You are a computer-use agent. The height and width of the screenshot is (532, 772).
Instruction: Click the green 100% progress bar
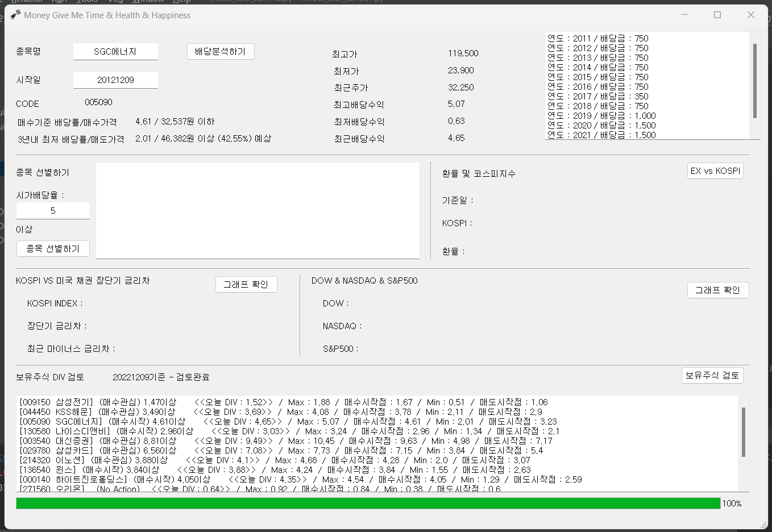pos(368,503)
